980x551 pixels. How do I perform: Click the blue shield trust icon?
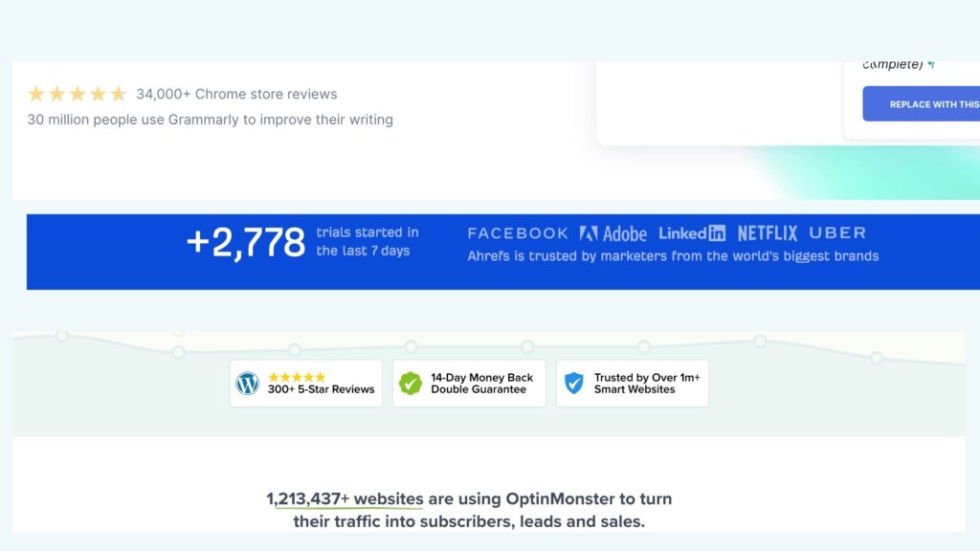(574, 383)
